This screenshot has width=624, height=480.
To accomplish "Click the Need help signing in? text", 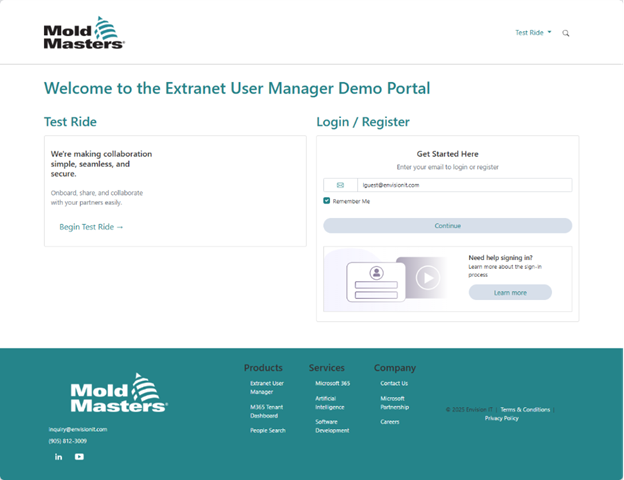I will tap(500, 258).
